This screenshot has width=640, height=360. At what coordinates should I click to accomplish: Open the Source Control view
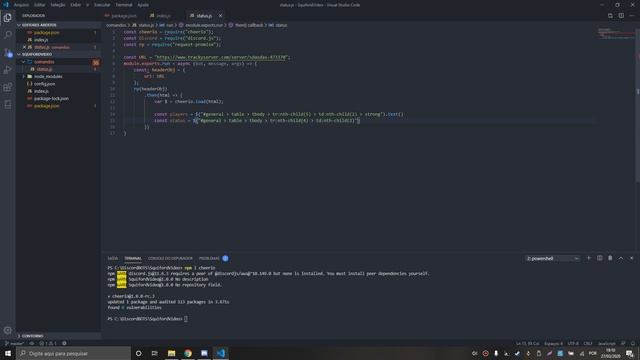click(x=8, y=53)
